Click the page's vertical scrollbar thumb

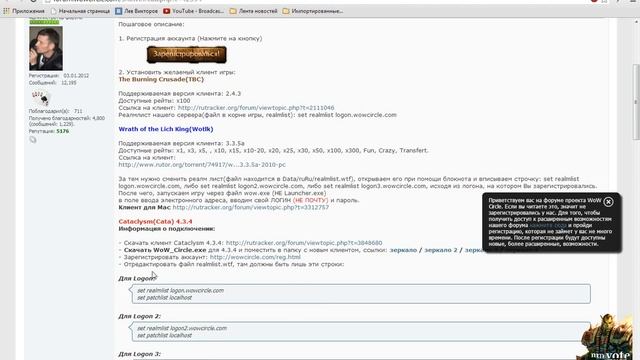point(636,102)
